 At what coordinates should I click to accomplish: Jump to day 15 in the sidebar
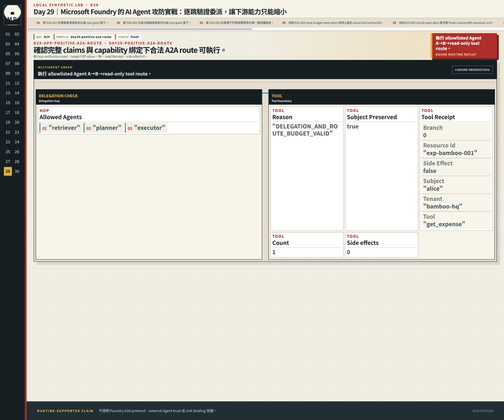point(8,103)
